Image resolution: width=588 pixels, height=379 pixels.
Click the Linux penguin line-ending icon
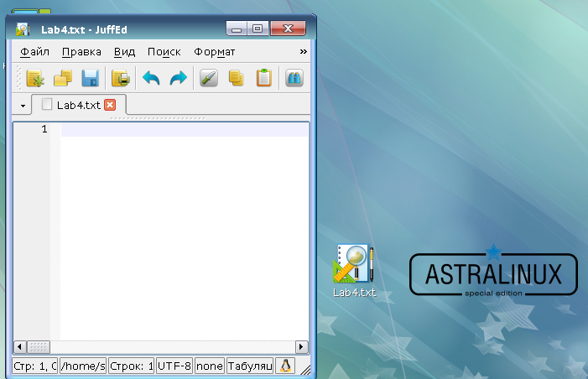click(x=285, y=366)
